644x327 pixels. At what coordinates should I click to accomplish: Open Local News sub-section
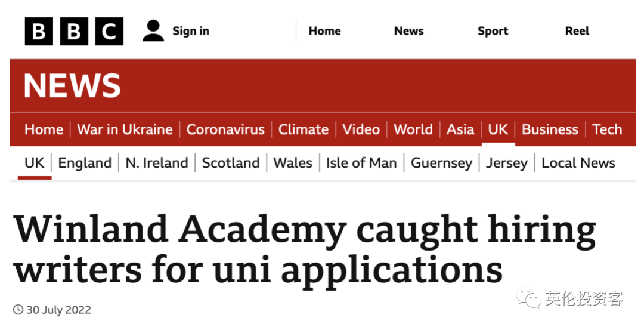pyautogui.click(x=578, y=163)
